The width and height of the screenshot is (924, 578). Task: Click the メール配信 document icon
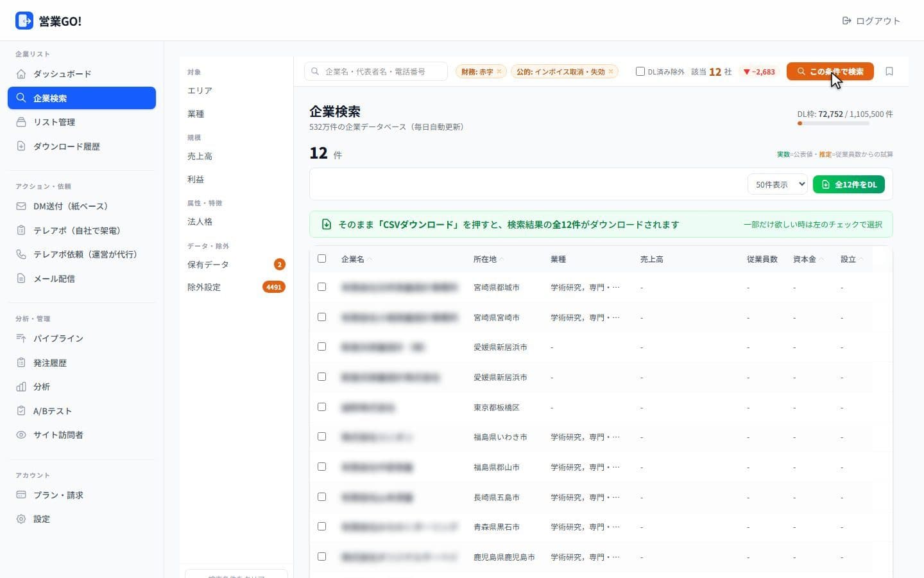pyautogui.click(x=21, y=279)
